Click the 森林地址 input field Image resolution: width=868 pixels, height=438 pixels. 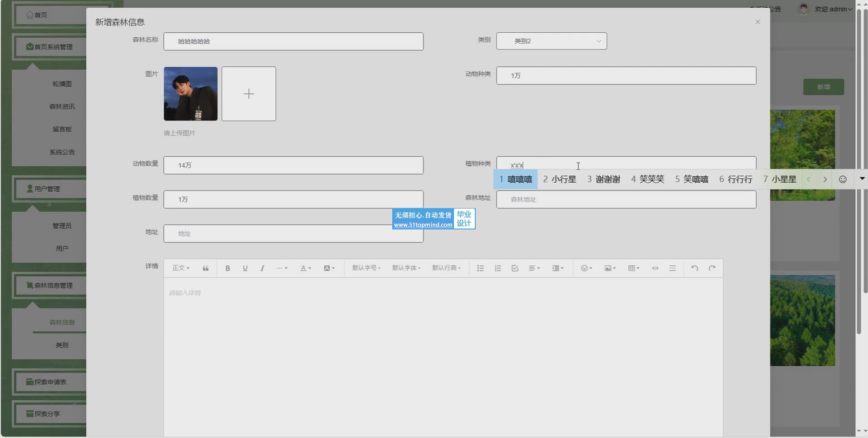[626, 199]
